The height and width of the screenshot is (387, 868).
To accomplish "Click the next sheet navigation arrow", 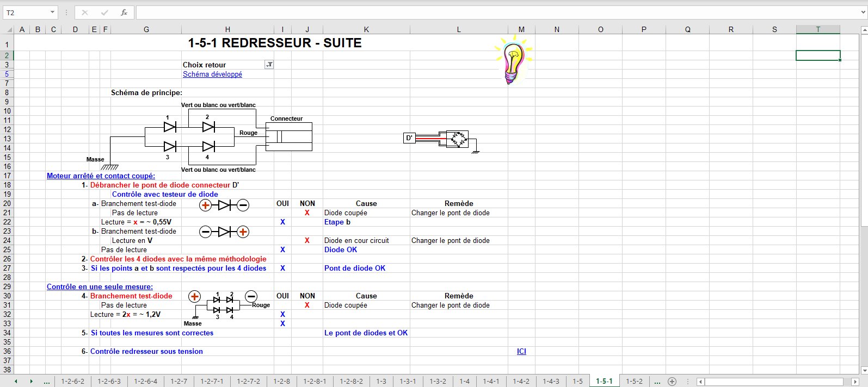I will click(x=31, y=382).
